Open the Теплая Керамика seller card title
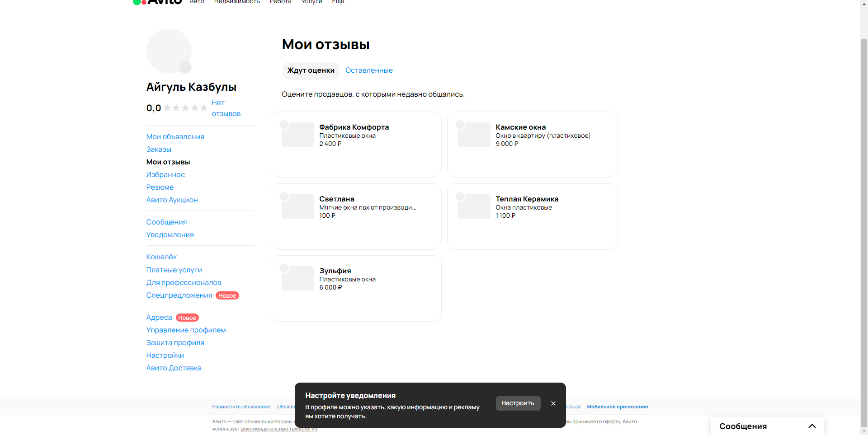The height and width of the screenshot is (435, 868). pyautogui.click(x=527, y=199)
